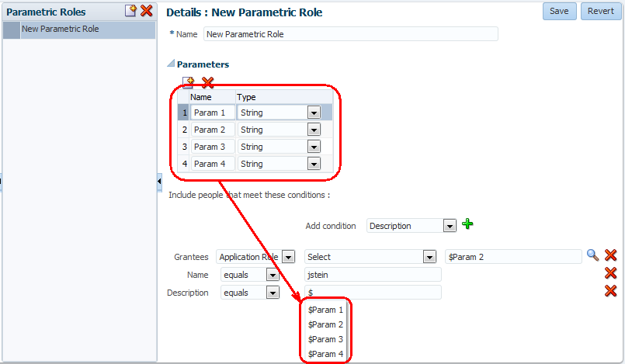
Task: Open the Application Role grantees dropdown
Action: (x=288, y=257)
